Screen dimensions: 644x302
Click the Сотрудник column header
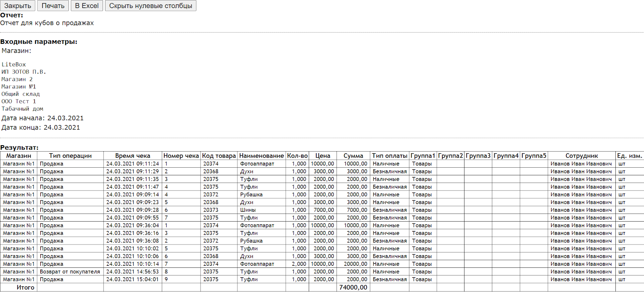tap(581, 156)
